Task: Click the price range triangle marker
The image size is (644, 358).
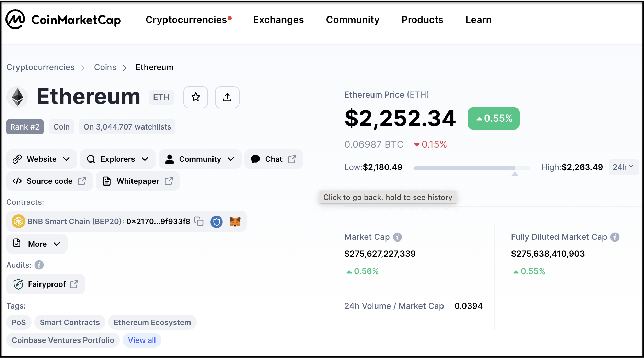Action: coord(515,174)
